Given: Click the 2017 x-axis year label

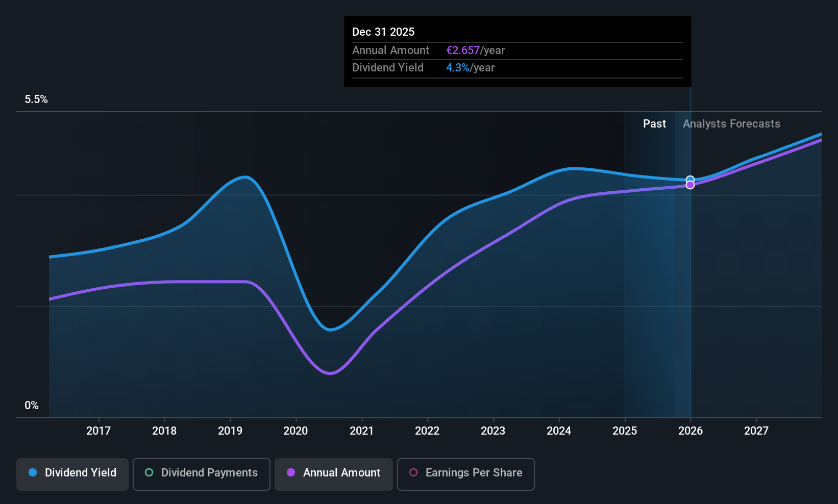Looking at the screenshot, I should [98, 431].
